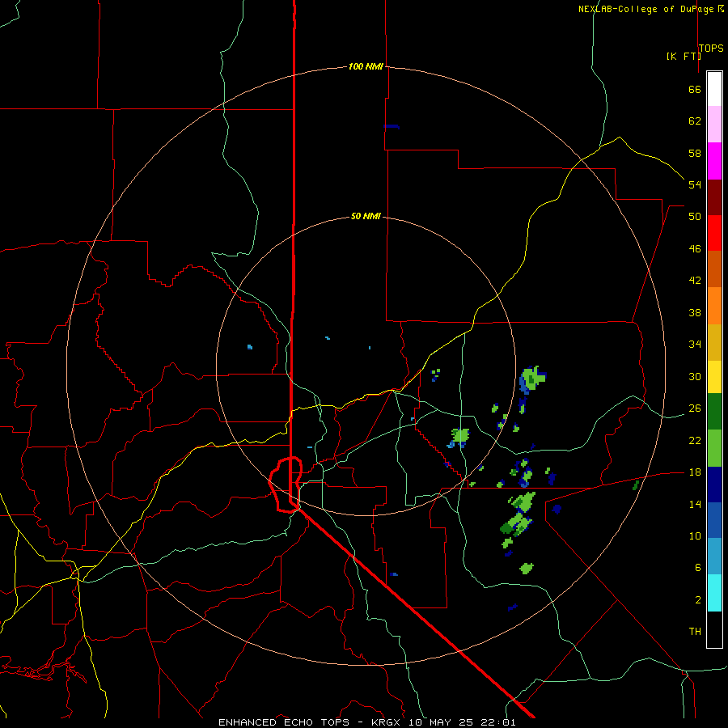
Task: Click the light blue 6 K FT legend swatch
Action: tap(714, 557)
